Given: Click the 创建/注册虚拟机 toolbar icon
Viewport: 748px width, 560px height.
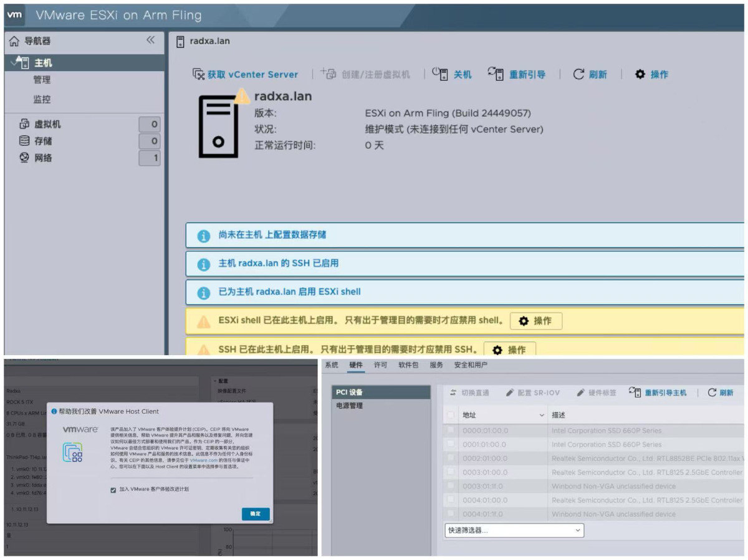Looking at the screenshot, I should click(x=328, y=74).
